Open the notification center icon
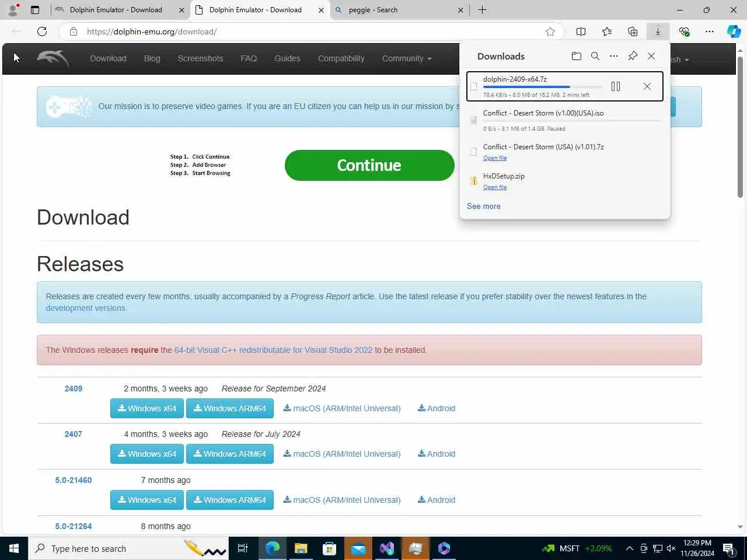This screenshot has width=747, height=560. (x=728, y=548)
